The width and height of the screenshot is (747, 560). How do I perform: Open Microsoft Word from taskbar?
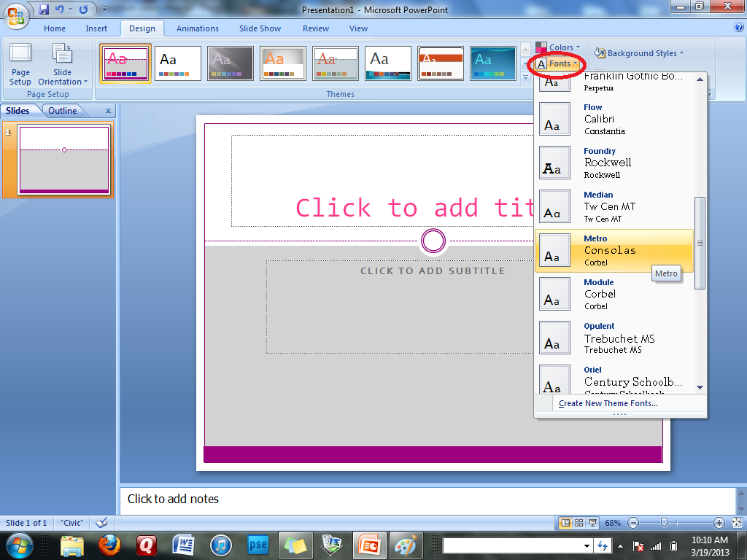[x=183, y=545]
